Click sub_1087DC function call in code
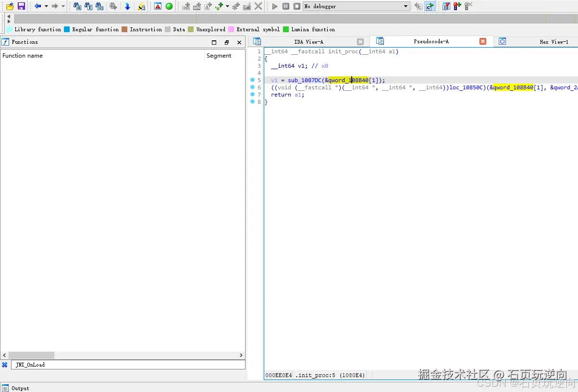The height and width of the screenshot is (392, 578). click(305, 80)
